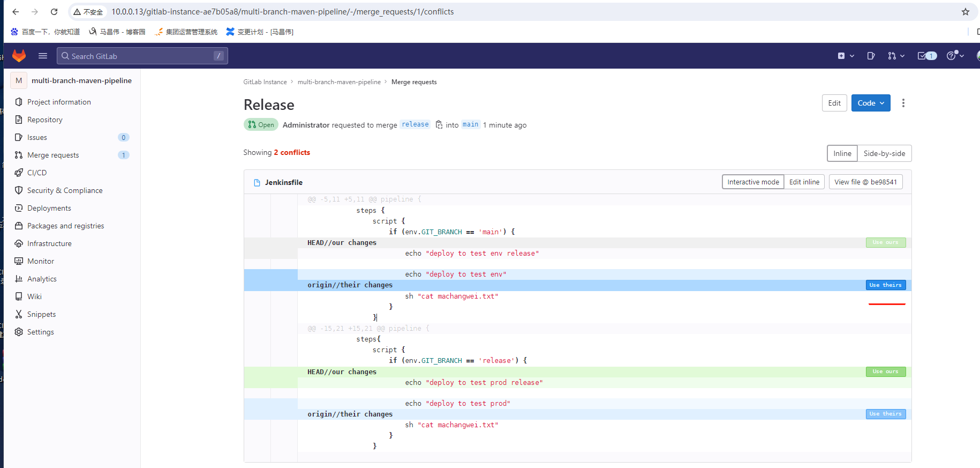Image resolution: width=980 pixels, height=468 pixels.
Task: Open the 马昌伟 - 博客园 bookmark
Action: [x=117, y=32]
